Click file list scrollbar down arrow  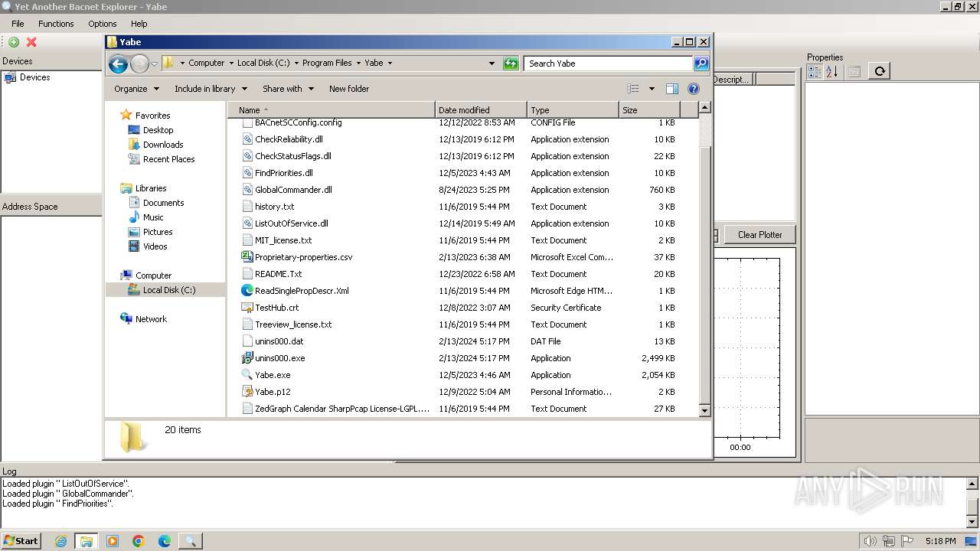[705, 411]
